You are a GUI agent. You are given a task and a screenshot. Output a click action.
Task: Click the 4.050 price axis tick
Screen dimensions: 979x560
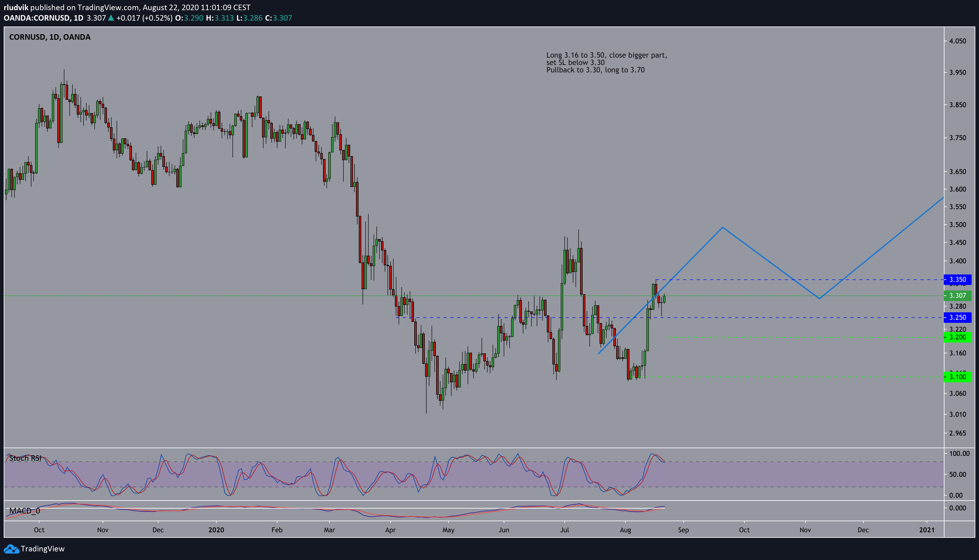[957, 41]
